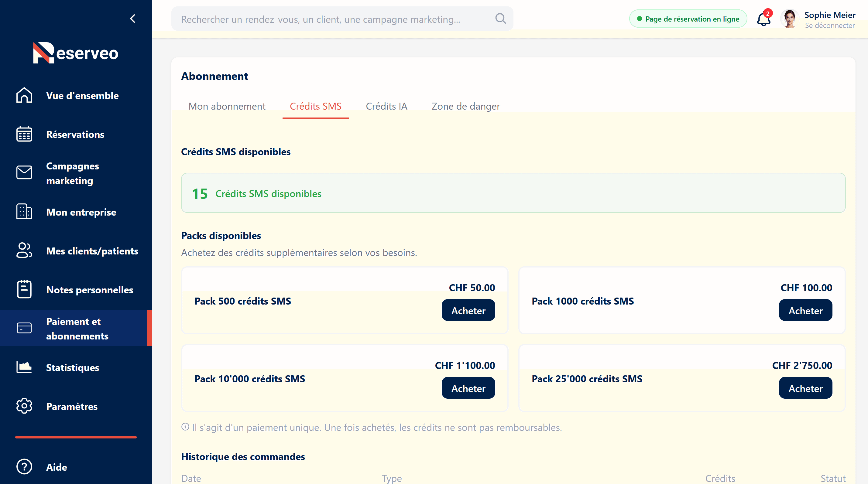Open Statistiques chart icon
The width and height of the screenshot is (868, 484).
coord(24,367)
